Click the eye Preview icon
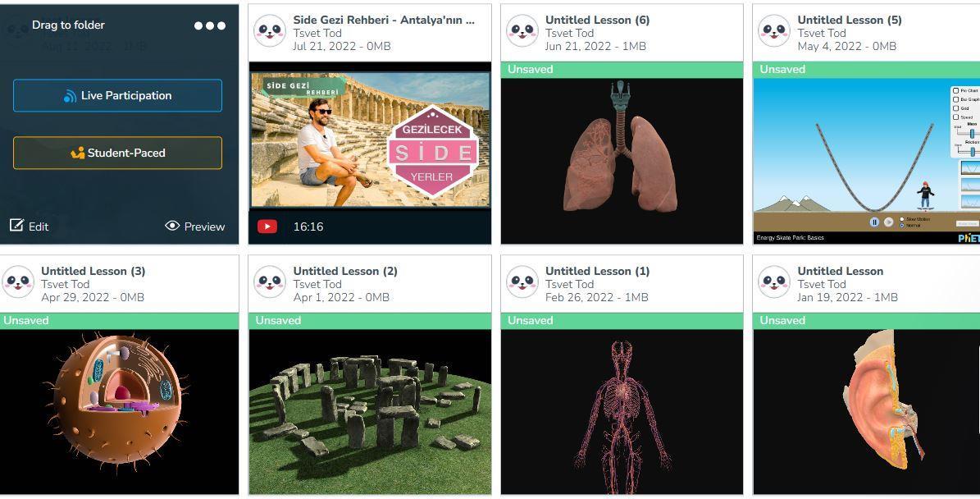Viewport: 980px width, 499px height. tap(172, 226)
